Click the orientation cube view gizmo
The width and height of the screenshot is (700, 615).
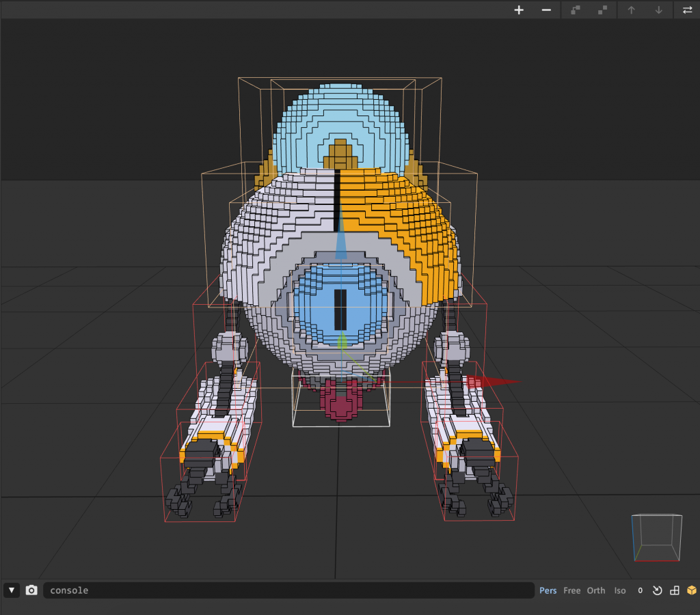pyautogui.click(x=656, y=538)
